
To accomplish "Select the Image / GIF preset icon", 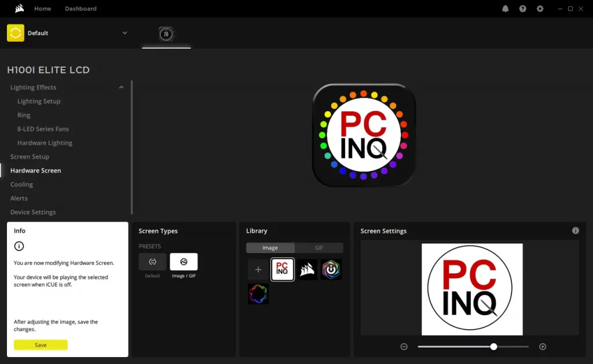I will 184,262.
